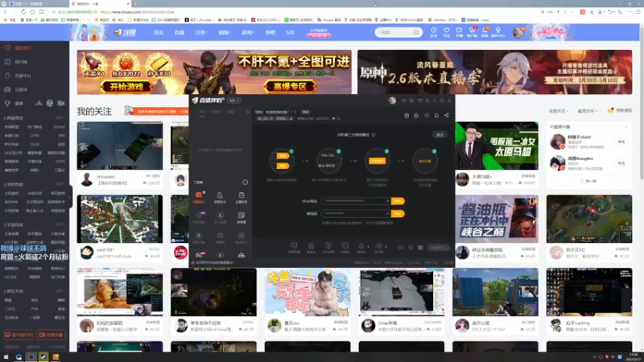Select the second scene tab in the companion app
644x362 pixels.
click(x=216, y=112)
